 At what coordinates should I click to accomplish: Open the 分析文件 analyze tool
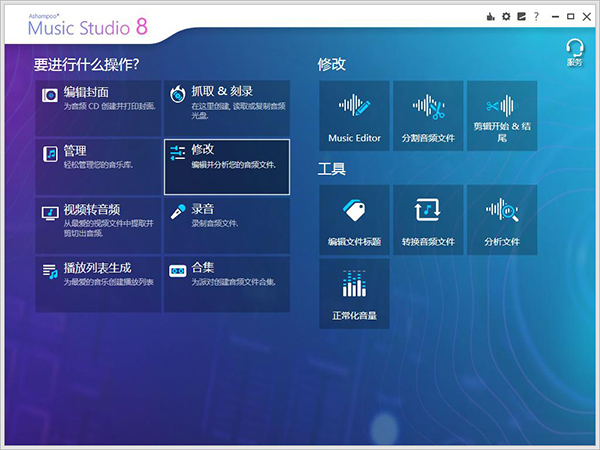click(502, 220)
